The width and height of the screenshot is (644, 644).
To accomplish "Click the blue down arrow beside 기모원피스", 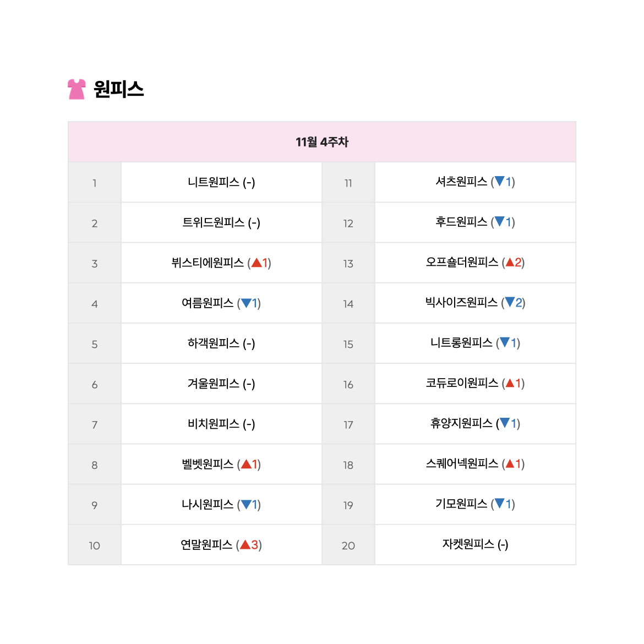I will (x=500, y=503).
